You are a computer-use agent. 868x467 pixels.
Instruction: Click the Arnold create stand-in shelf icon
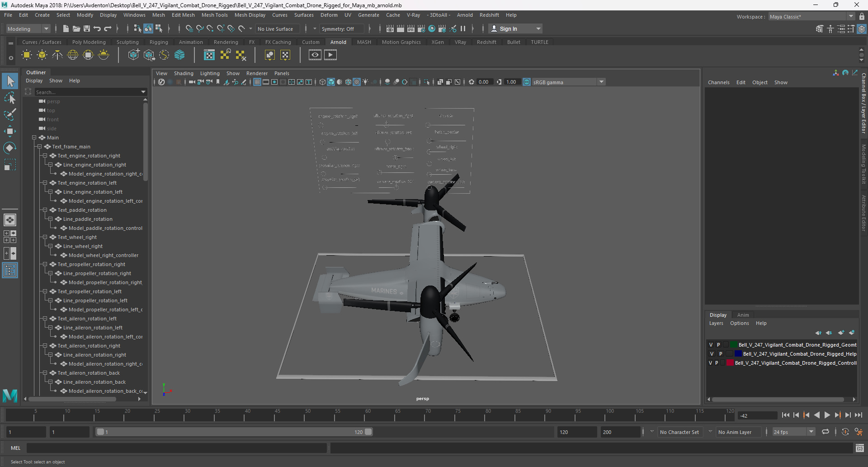tap(134, 55)
